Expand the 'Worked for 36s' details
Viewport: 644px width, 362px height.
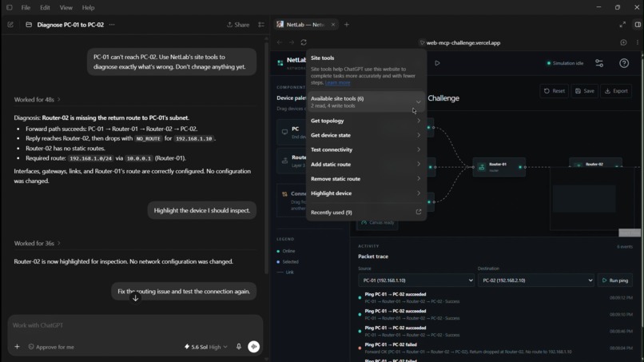[x=37, y=243]
